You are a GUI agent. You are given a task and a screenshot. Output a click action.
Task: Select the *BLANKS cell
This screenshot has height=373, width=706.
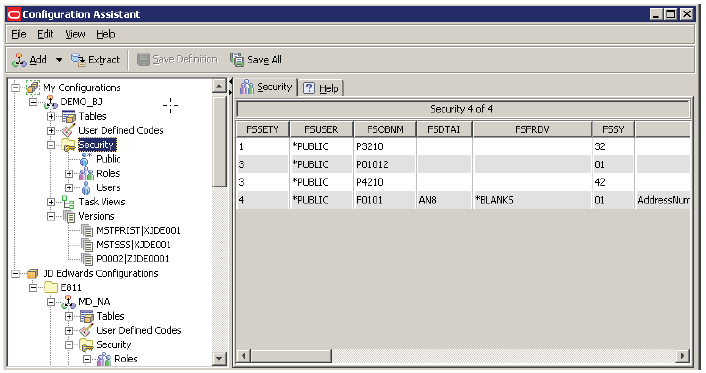click(x=532, y=200)
